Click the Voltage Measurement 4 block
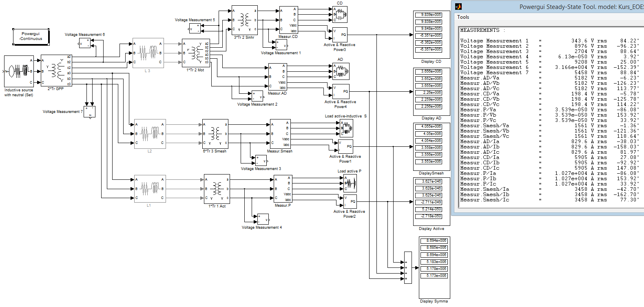Image resolution: width=644 pixels, height=307 pixels. point(263,219)
